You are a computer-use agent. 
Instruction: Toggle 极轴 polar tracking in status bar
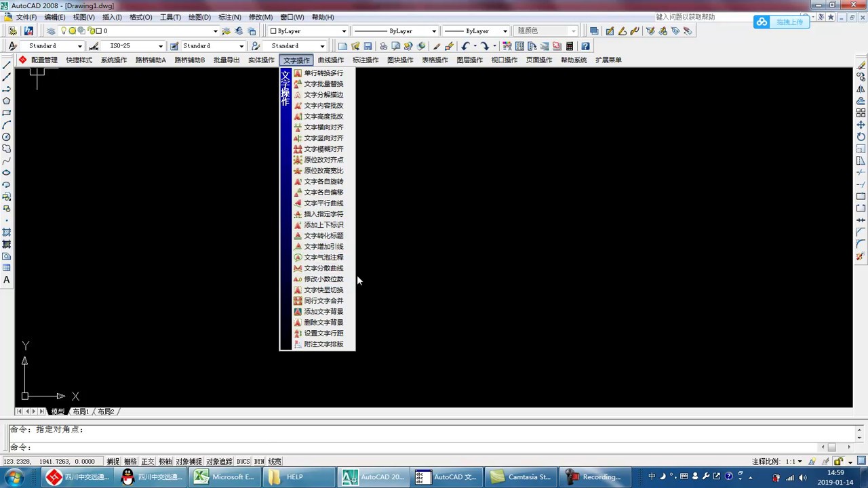[x=165, y=462]
